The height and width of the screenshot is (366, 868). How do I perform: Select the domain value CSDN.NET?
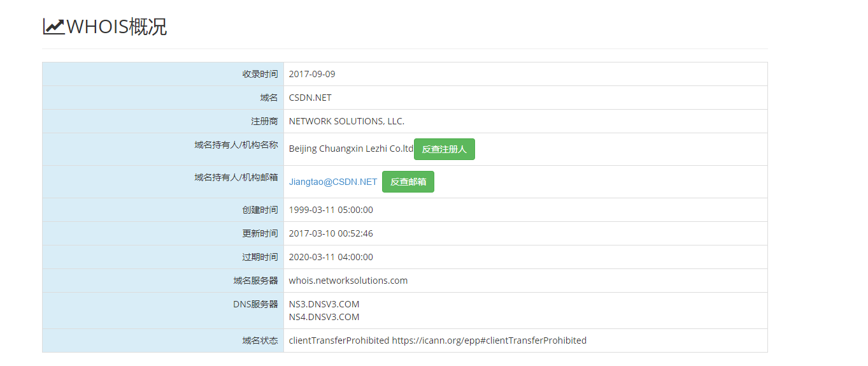310,98
